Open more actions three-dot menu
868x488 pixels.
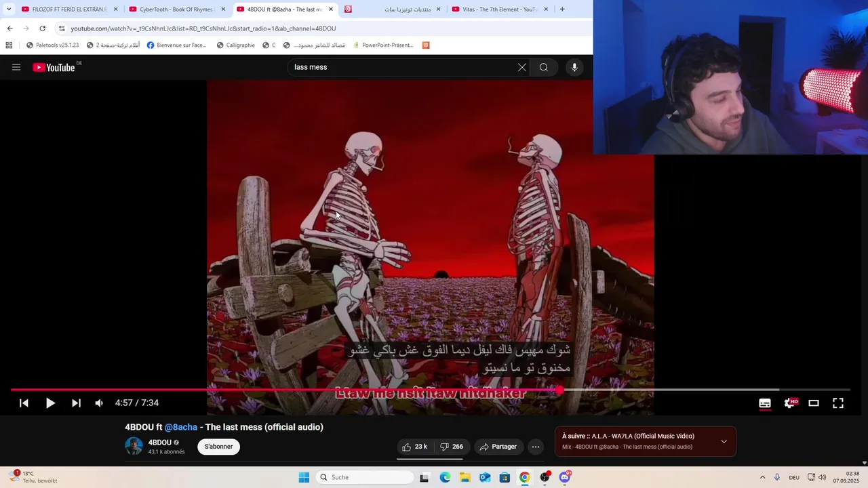(536, 447)
